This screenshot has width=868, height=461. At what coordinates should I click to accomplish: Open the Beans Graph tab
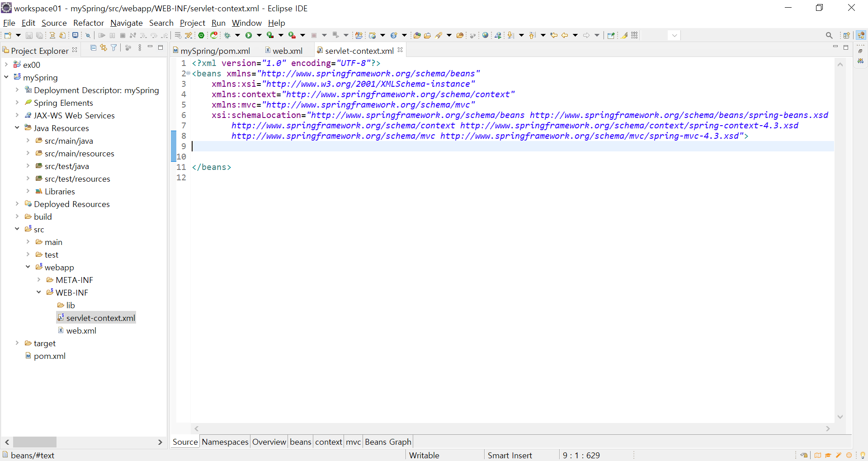tap(388, 442)
